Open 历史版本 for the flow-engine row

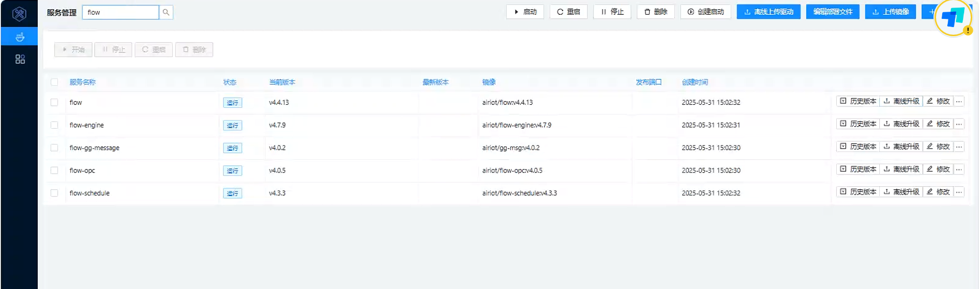coord(858,124)
